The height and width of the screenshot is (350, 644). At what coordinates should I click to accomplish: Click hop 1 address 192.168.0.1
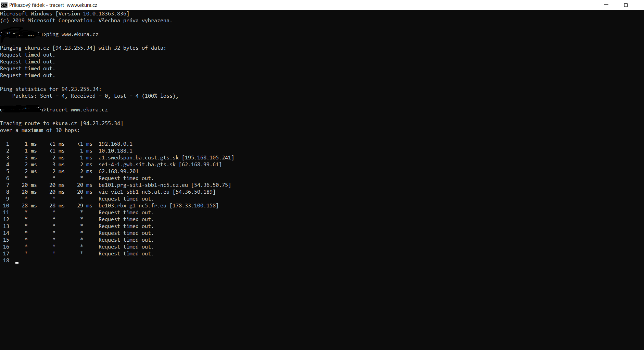click(x=115, y=144)
